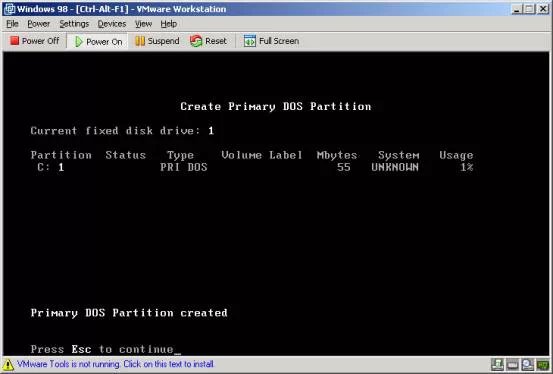Click the 'UNKNOWN' system value
553x374 pixels.
(x=395, y=167)
